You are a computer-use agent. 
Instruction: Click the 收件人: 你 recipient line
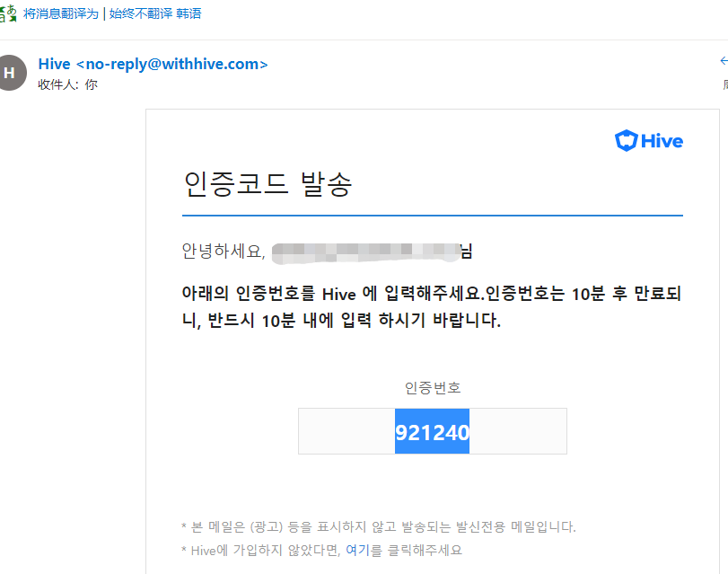pos(68,84)
